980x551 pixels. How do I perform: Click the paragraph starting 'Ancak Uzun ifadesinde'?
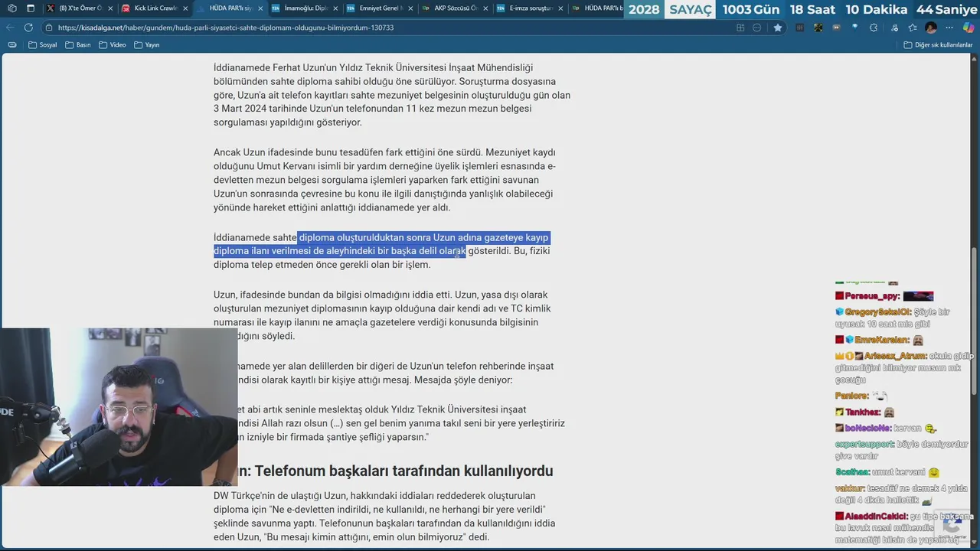pyautogui.click(x=384, y=180)
